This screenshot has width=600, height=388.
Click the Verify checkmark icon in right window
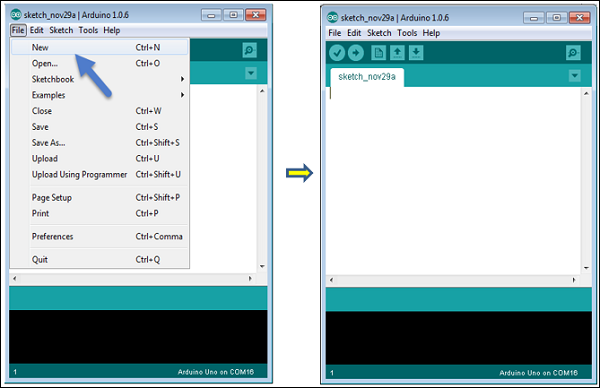click(337, 53)
